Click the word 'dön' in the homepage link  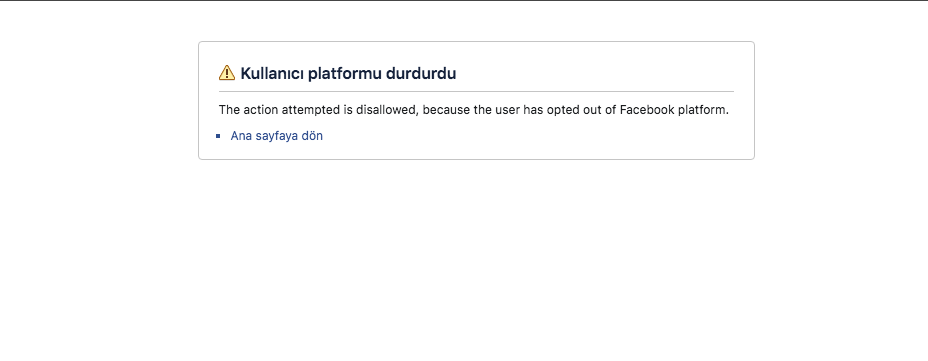312,136
